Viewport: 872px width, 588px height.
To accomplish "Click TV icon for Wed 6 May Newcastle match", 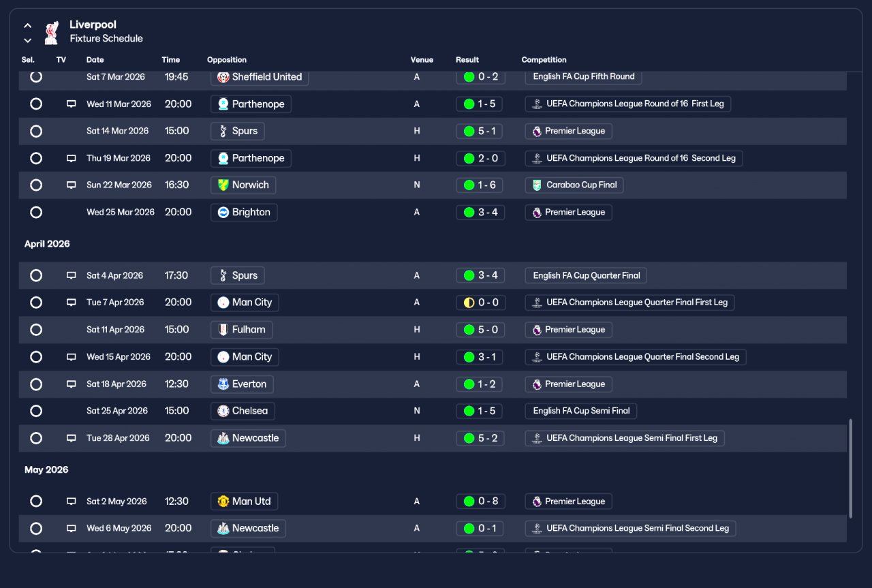I will pyautogui.click(x=71, y=528).
